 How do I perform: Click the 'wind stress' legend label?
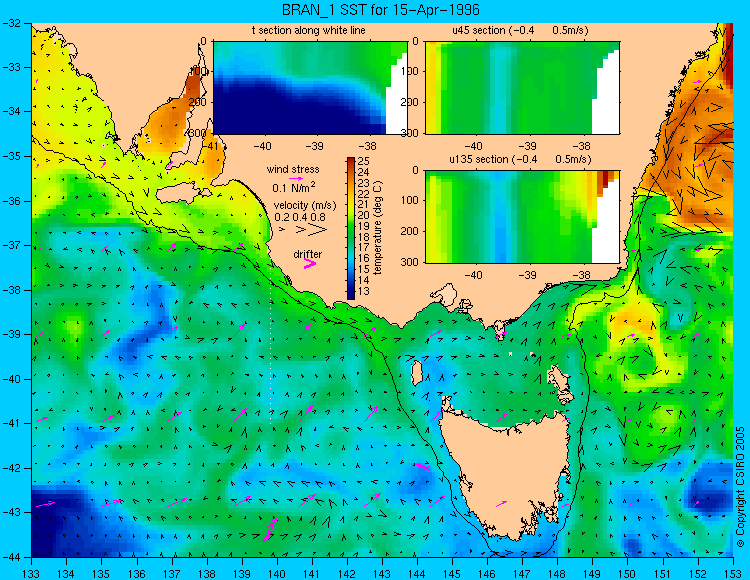click(293, 169)
